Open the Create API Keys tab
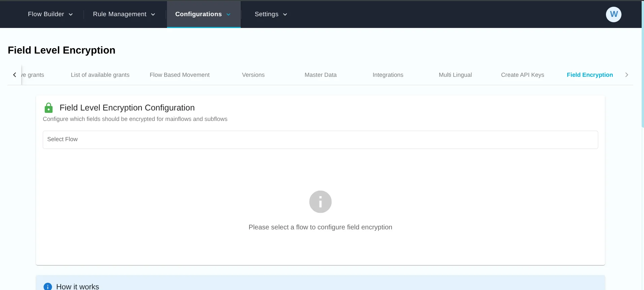Image resolution: width=644 pixels, height=290 pixels. [x=522, y=75]
